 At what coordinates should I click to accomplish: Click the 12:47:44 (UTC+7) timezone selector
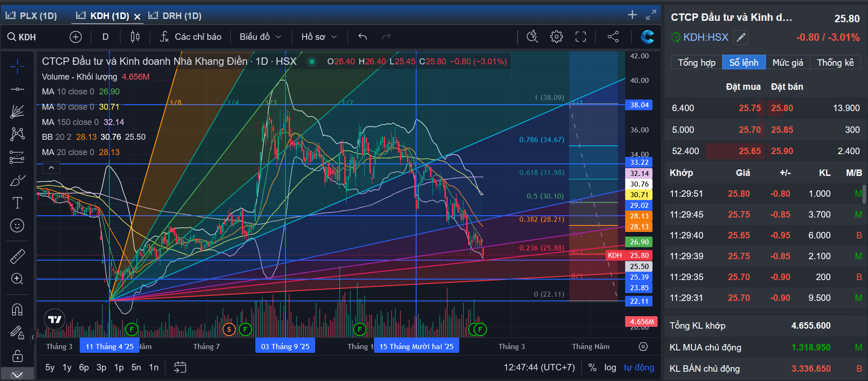[x=539, y=368]
